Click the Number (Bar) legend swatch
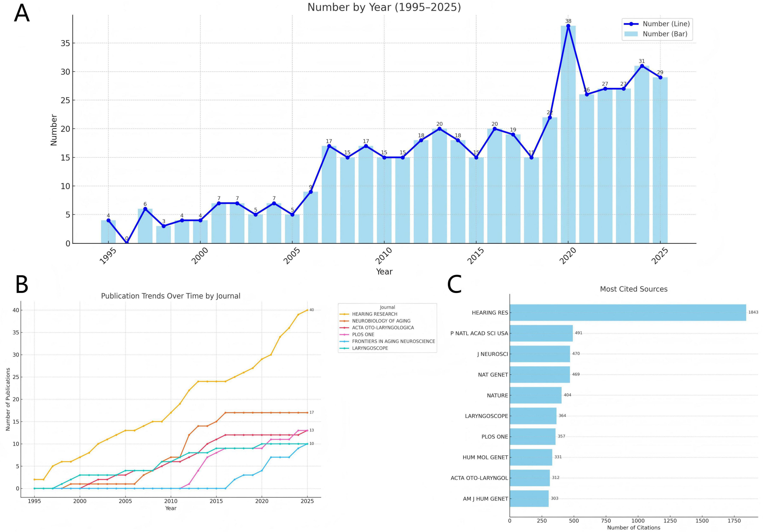Screen dimensions: 763x532 click(631, 34)
